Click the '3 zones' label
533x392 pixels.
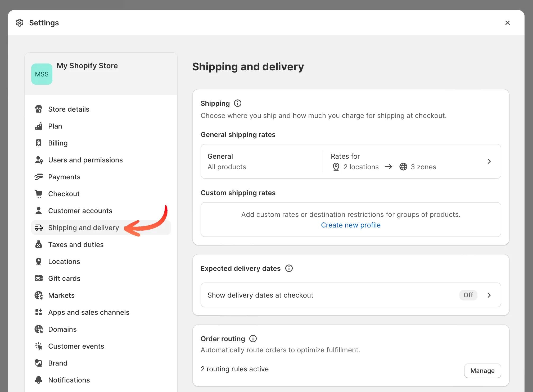click(423, 167)
